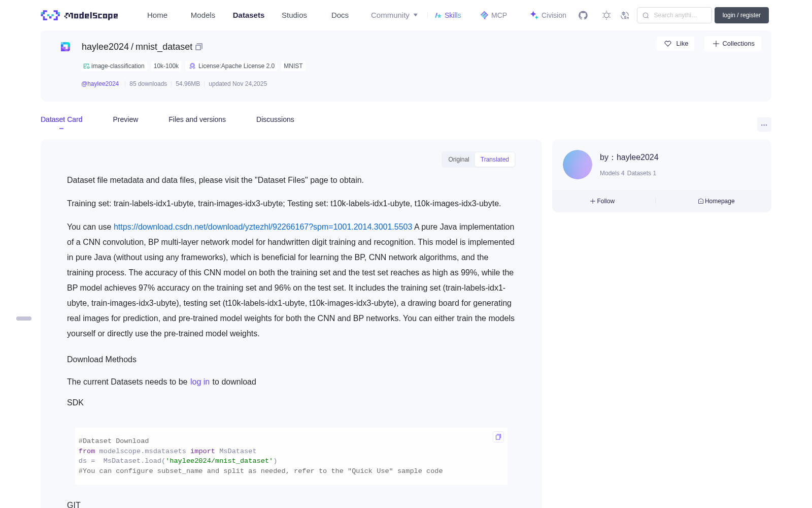Click the dataset avatar icon beside the title
812x508 pixels.
point(65,47)
